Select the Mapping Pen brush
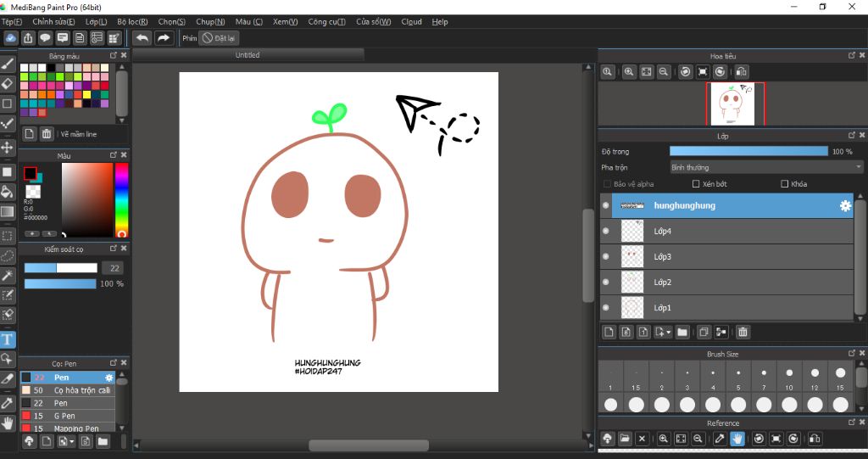The height and width of the screenshot is (459, 868). coord(68,428)
